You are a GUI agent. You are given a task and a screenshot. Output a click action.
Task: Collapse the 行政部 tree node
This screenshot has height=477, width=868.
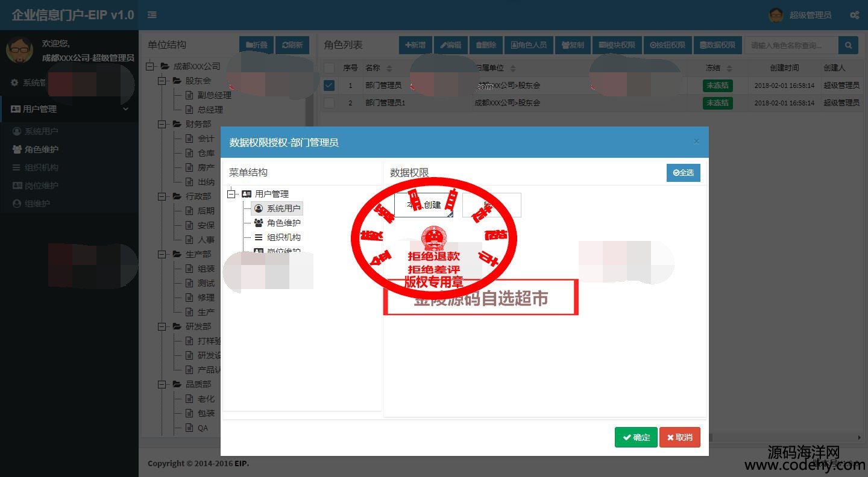pyautogui.click(x=162, y=196)
